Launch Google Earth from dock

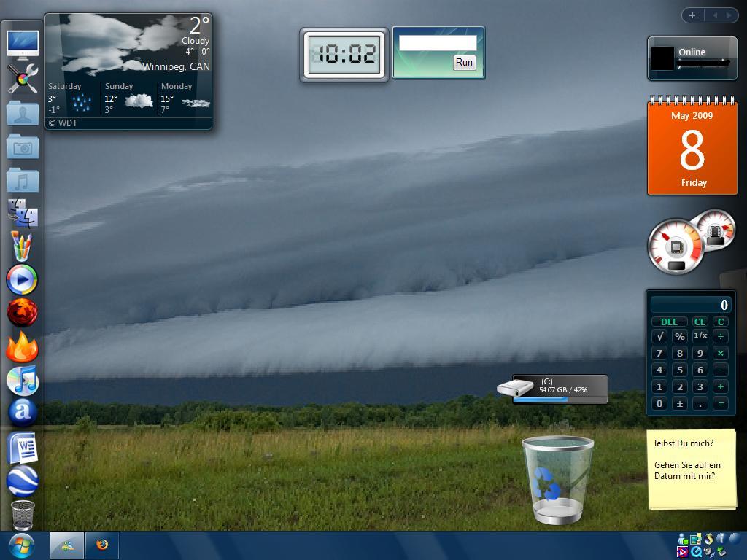coord(23,481)
